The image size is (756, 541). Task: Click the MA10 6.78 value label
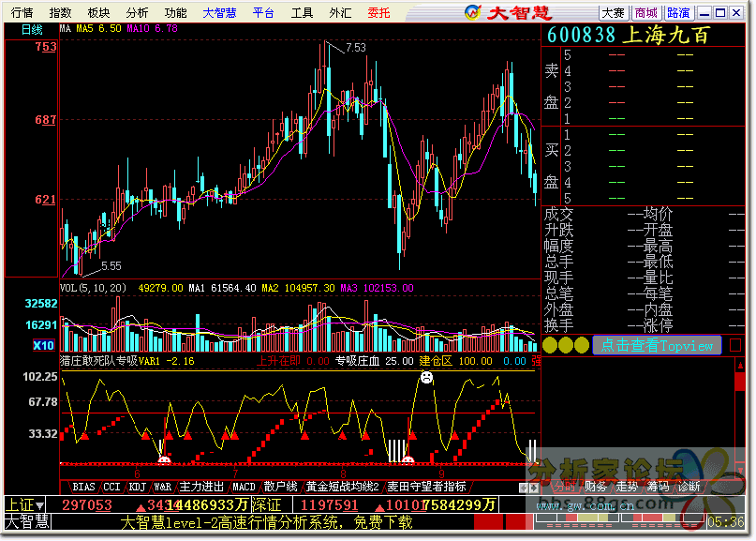(153, 28)
